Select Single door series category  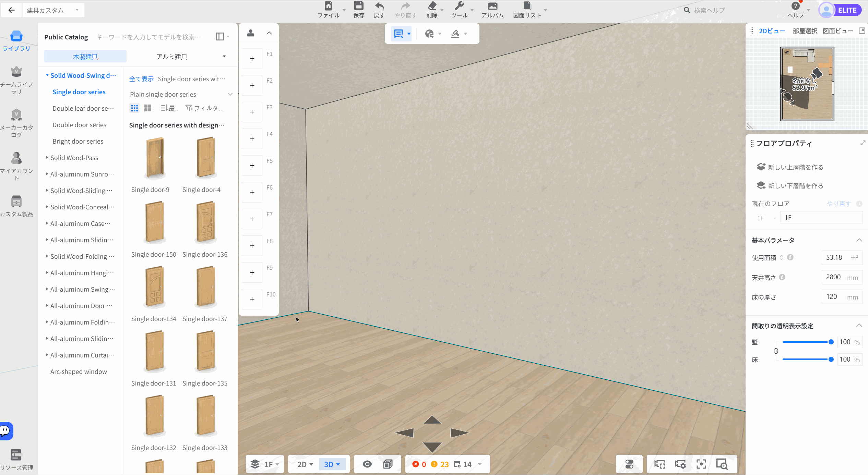tap(79, 92)
